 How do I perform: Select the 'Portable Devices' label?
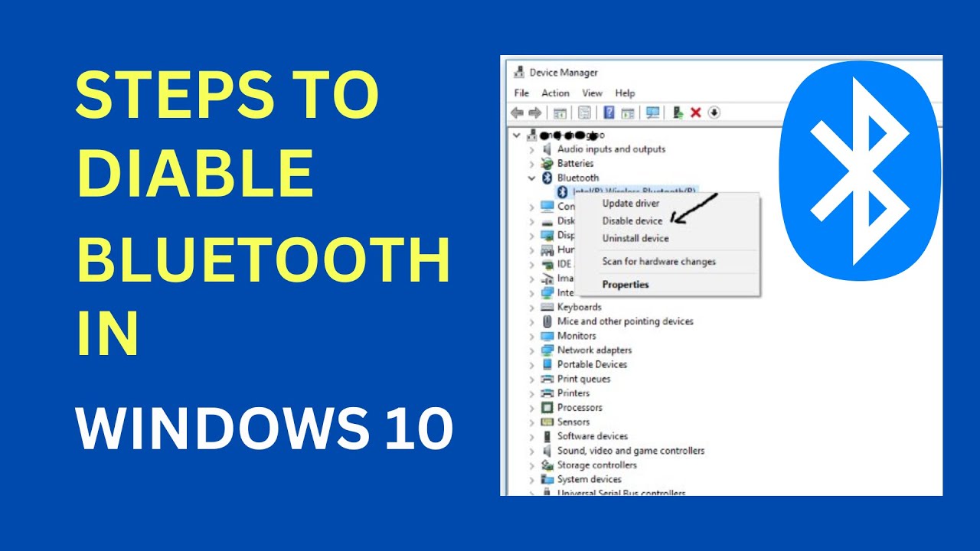tap(592, 364)
